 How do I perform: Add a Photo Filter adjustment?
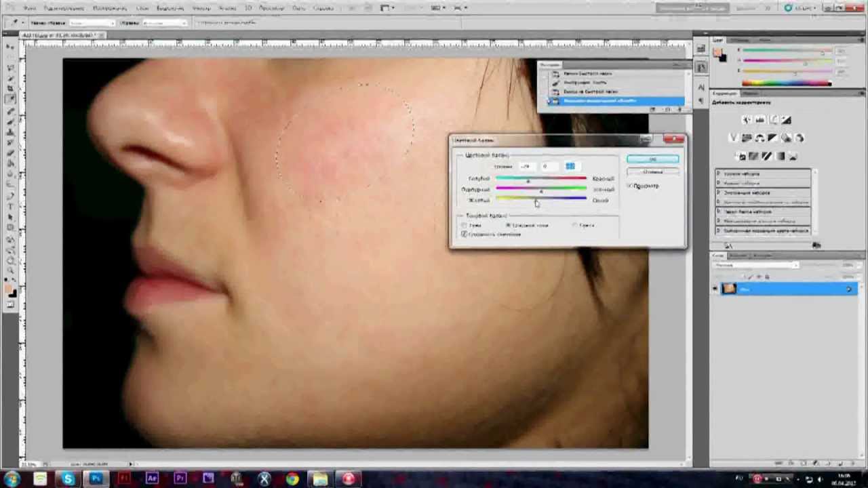tap(787, 138)
